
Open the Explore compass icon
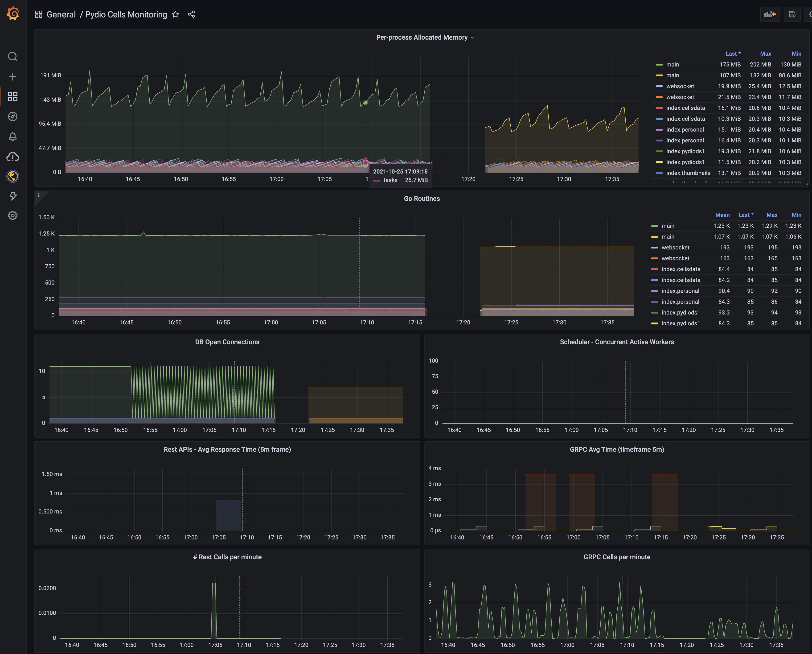13,116
